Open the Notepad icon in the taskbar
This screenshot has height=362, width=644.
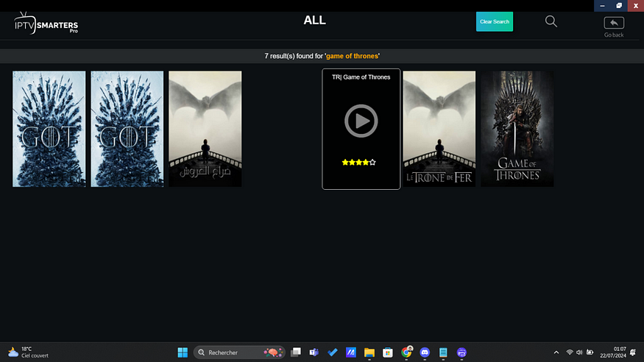(443, 352)
